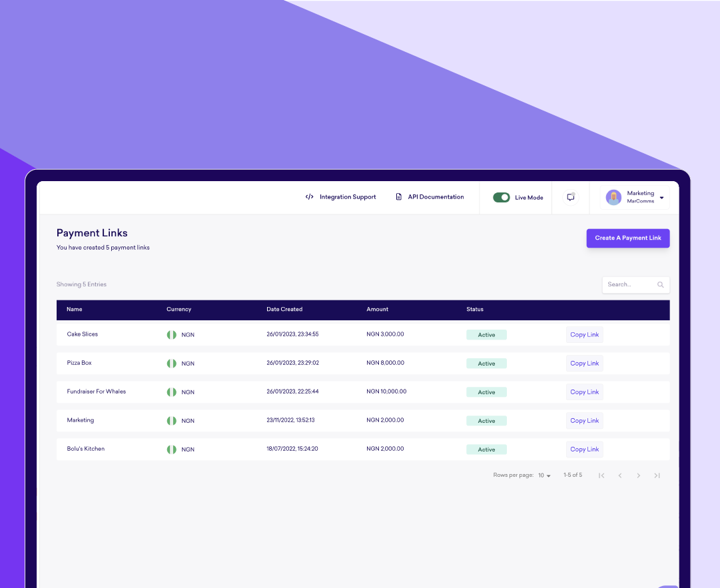Click the amount NGN 3,000.00

tap(385, 334)
